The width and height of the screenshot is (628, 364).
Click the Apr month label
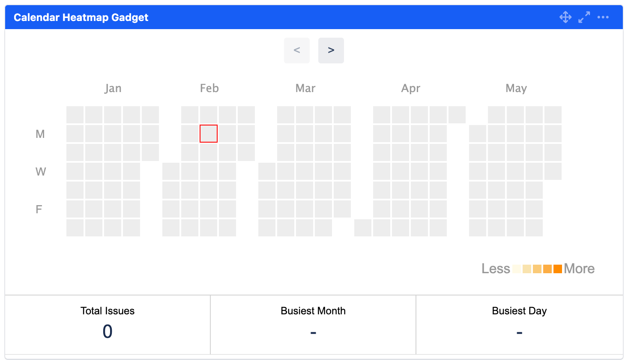point(410,88)
